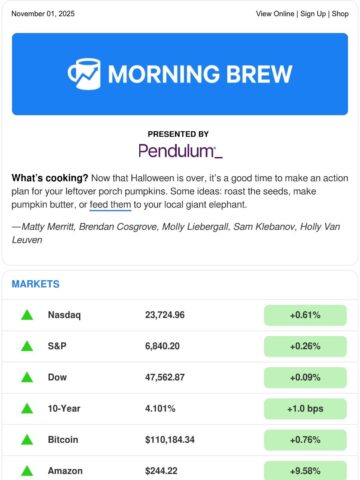Click the Nasdaq +0.61% change badge
The image size is (360, 480).
[305, 315]
